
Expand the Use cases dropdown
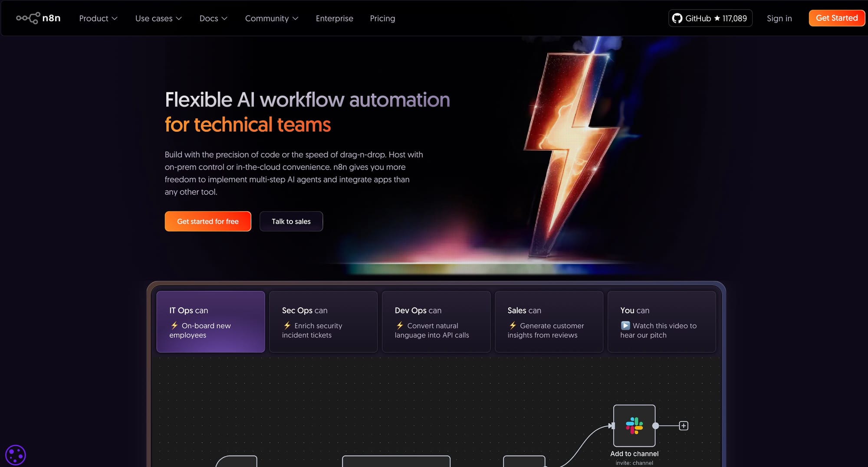point(158,18)
